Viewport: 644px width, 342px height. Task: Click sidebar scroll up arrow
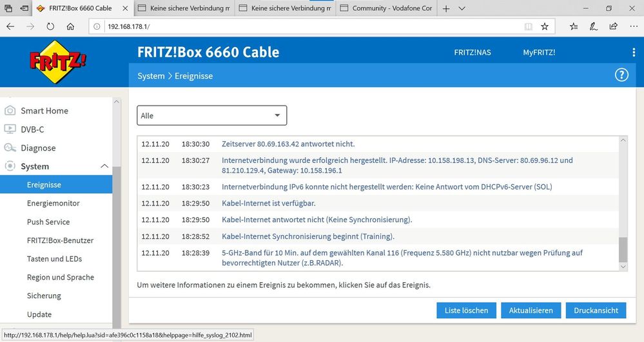[x=117, y=101]
